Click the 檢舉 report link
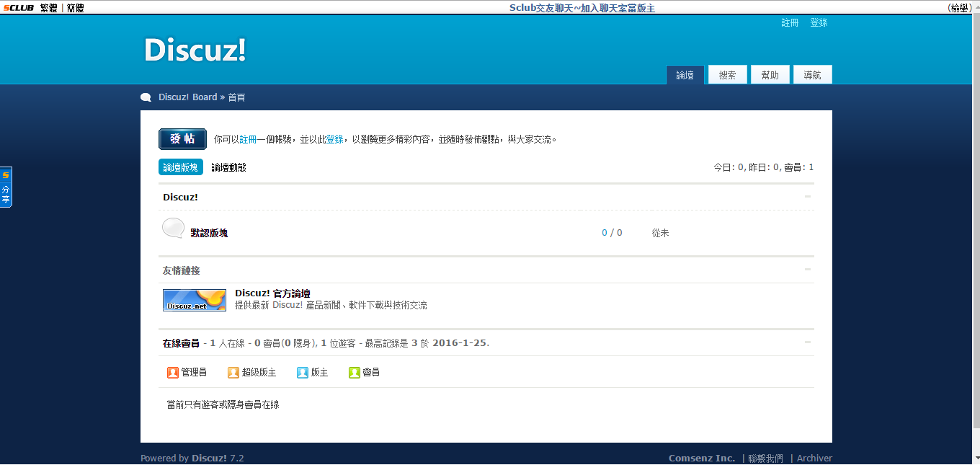 959,8
